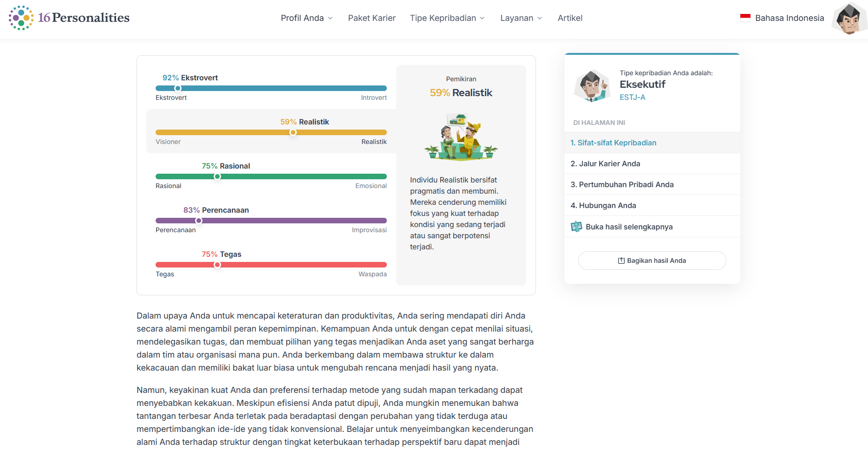Image resolution: width=868 pixels, height=450 pixels.
Task: Select the Ekstrovert trait slider
Action: point(178,88)
